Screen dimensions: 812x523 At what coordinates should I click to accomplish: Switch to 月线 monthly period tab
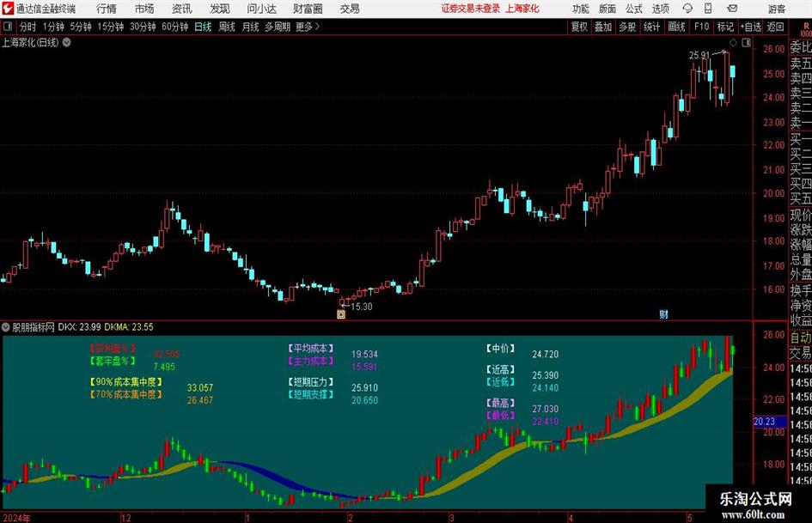(x=250, y=27)
